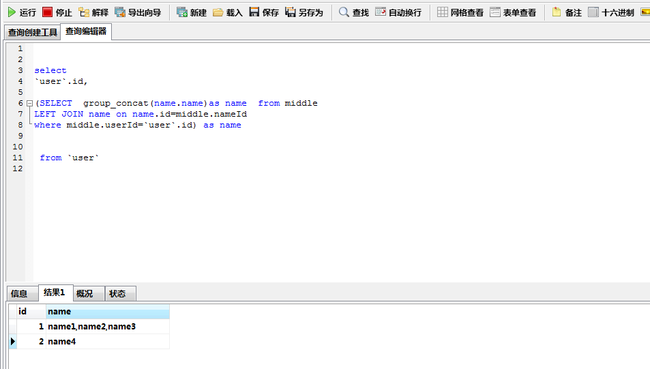Click the where clause on line 8
Viewport: 650px width, 369px height.
[x=138, y=125]
